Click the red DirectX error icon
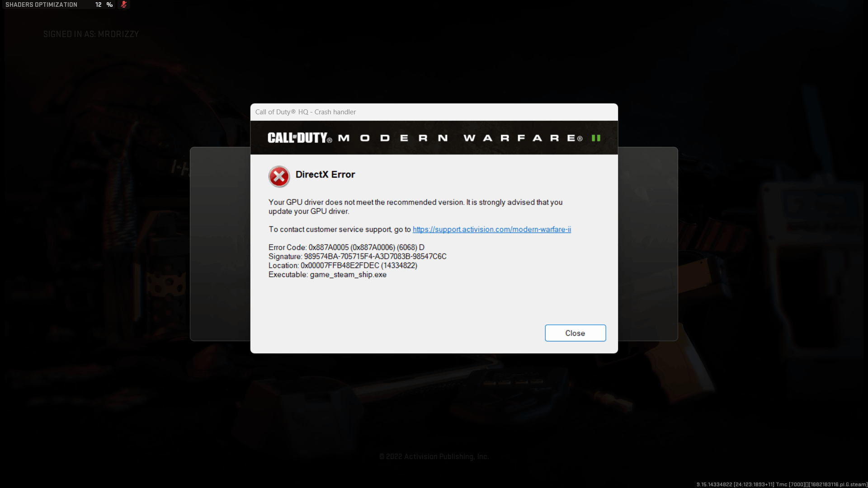868x488 pixels. click(x=279, y=177)
